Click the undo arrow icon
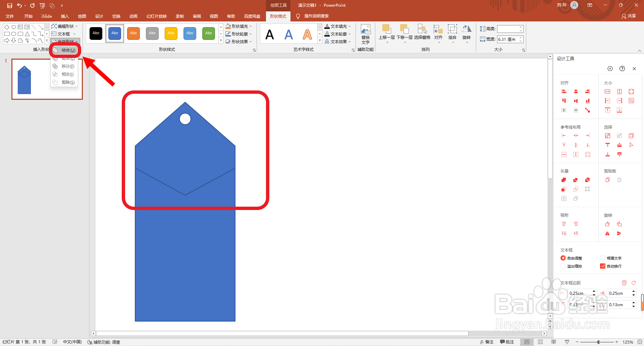The image size is (644, 346). pyautogui.click(x=19, y=5)
